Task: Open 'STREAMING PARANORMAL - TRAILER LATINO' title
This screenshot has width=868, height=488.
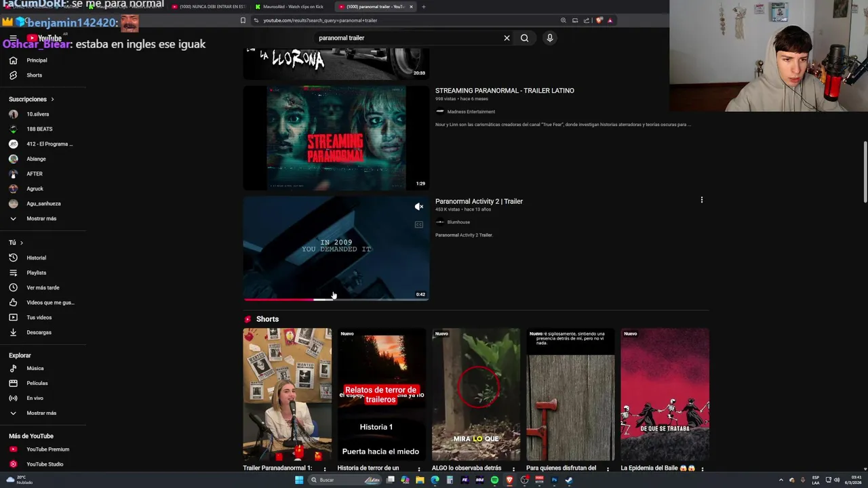Action: [505, 91]
